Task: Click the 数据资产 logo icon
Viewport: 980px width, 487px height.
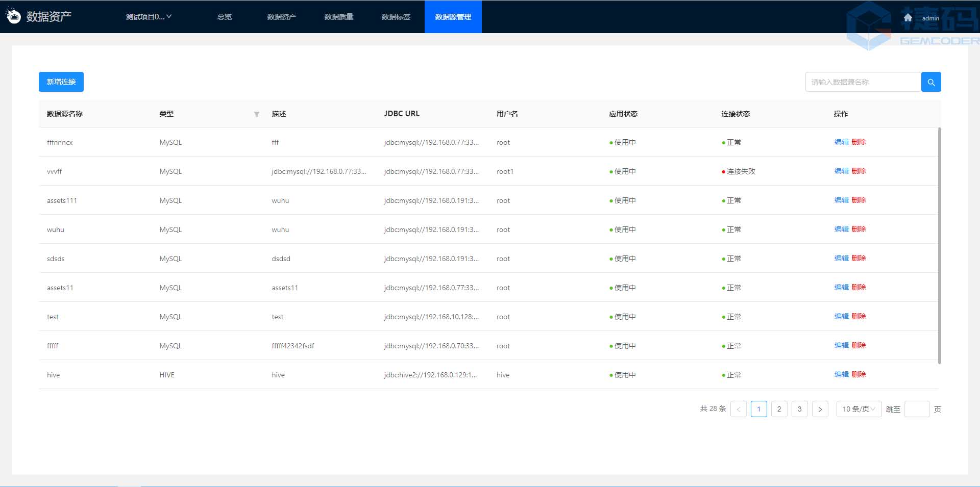Action: (13, 16)
